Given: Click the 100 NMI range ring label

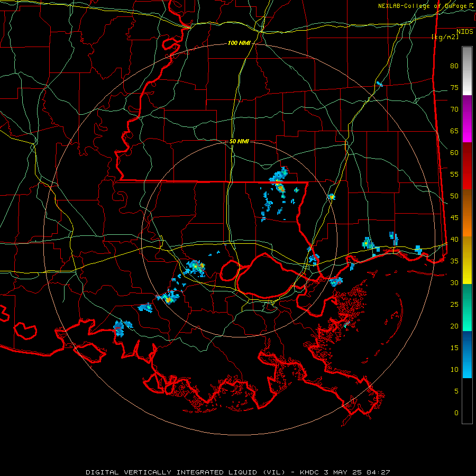Looking at the screenshot, I should pyautogui.click(x=239, y=43).
